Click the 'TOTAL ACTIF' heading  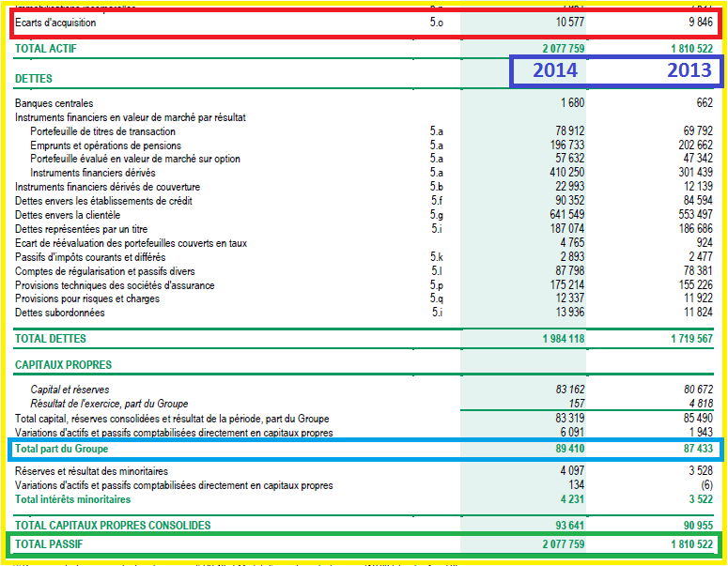tap(45, 49)
